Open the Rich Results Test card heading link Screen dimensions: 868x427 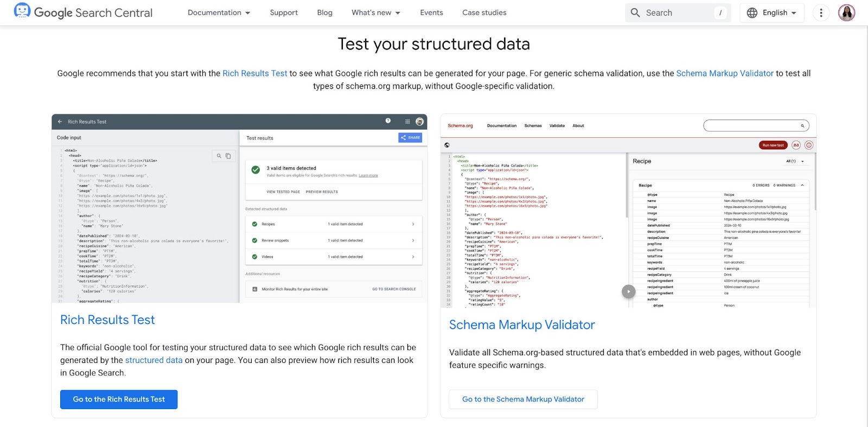pos(107,320)
